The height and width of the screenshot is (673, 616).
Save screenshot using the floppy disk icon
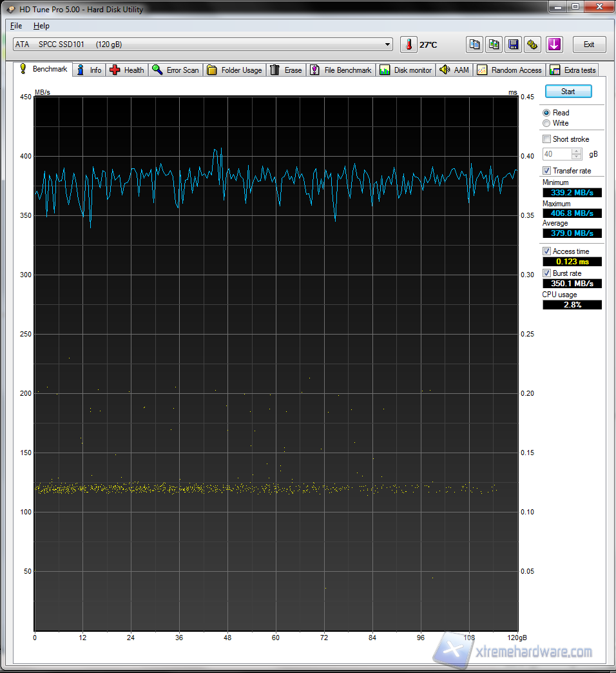click(x=514, y=44)
